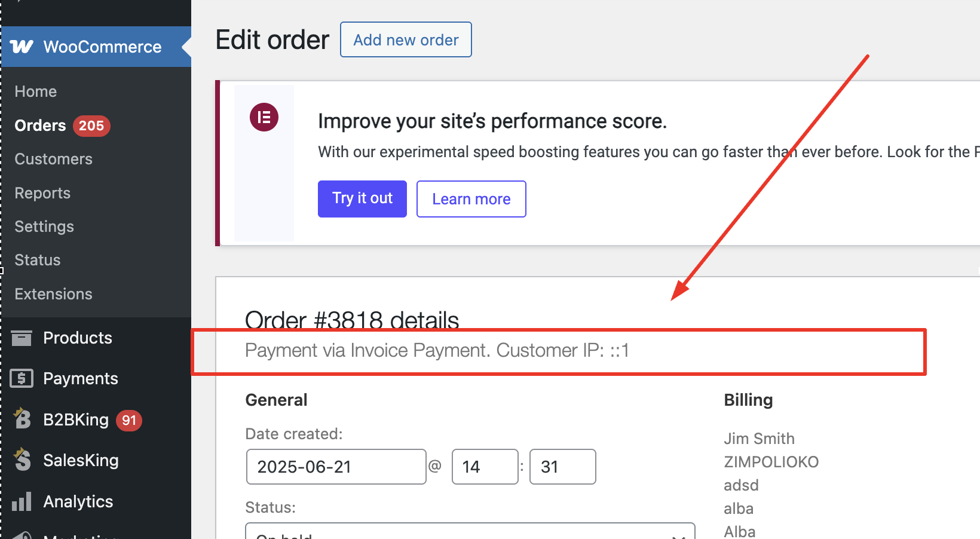Screen dimensions: 980x539
Task: Click the Payments dollar icon
Action: 22,378
